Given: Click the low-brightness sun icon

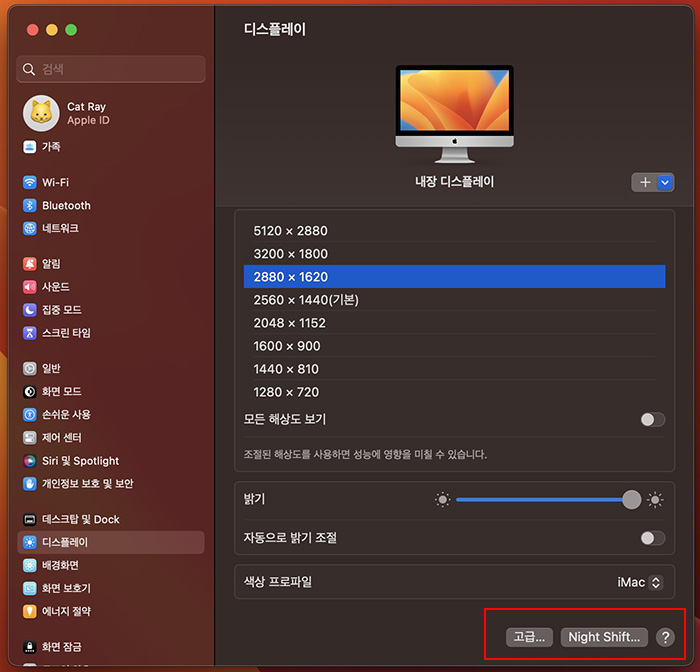Looking at the screenshot, I should 442,500.
